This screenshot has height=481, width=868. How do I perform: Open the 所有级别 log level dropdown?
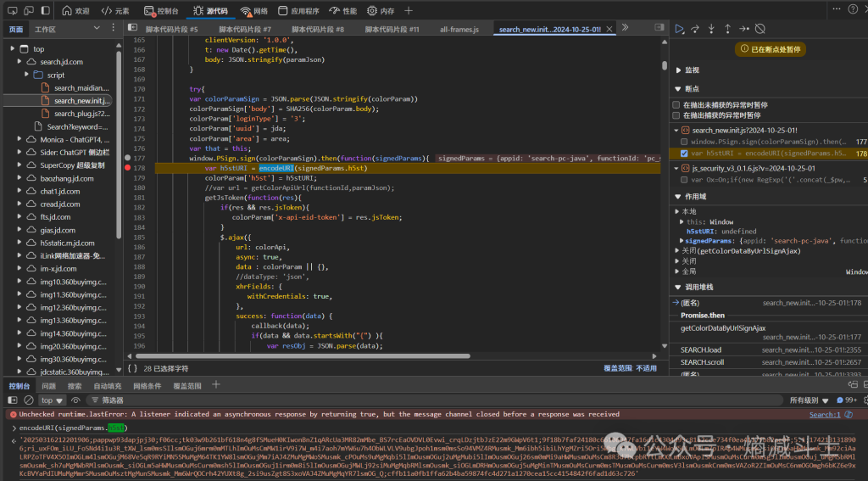point(807,400)
